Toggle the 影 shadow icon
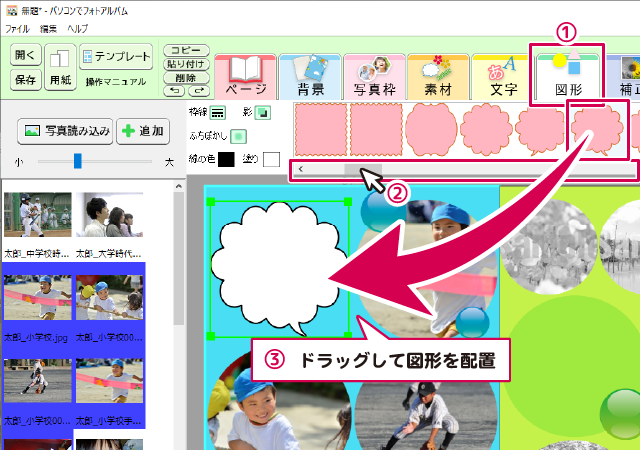The height and width of the screenshot is (450, 642). pos(262,113)
